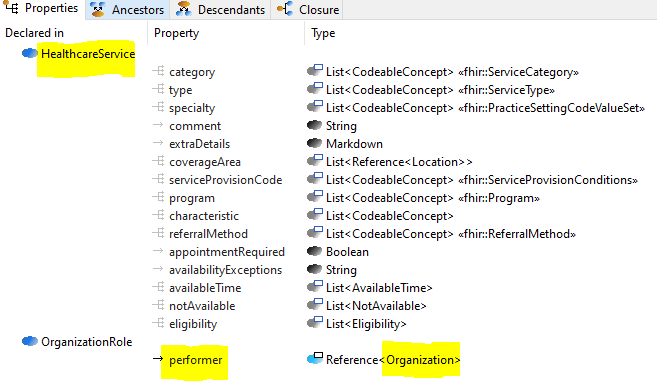The image size is (657, 381).
Task: Click the multi-valued property icon beside specialty
Action: click(x=158, y=107)
